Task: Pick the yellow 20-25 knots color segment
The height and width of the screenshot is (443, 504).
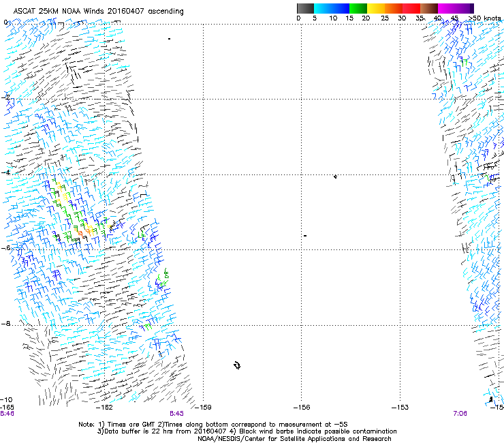Action: pyautogui.click(x=376, y=8)
